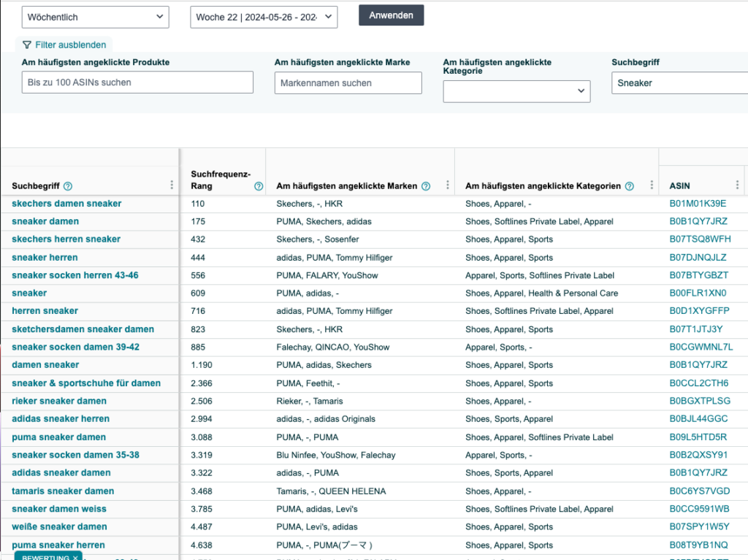Close the BEWERTUNG badge
The width and height of the screenshot is (748, 560).
click(75, 557)
